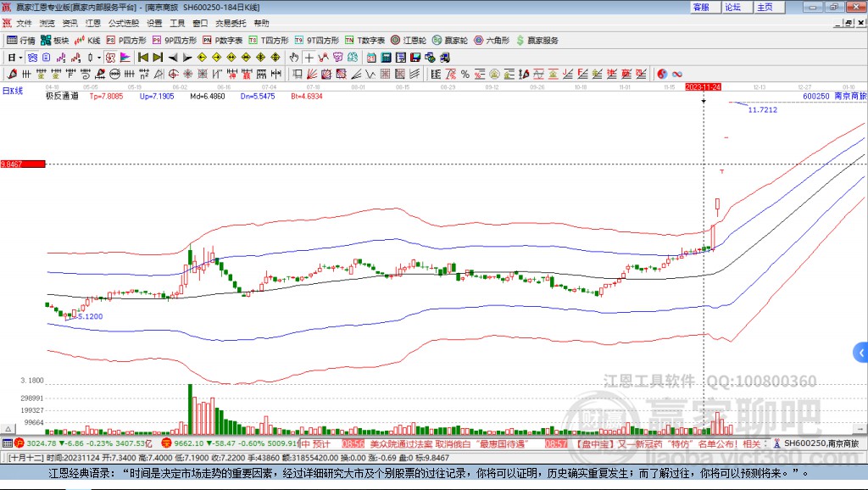
Task: Open the 板块 sector list
Action: point(55,40)
